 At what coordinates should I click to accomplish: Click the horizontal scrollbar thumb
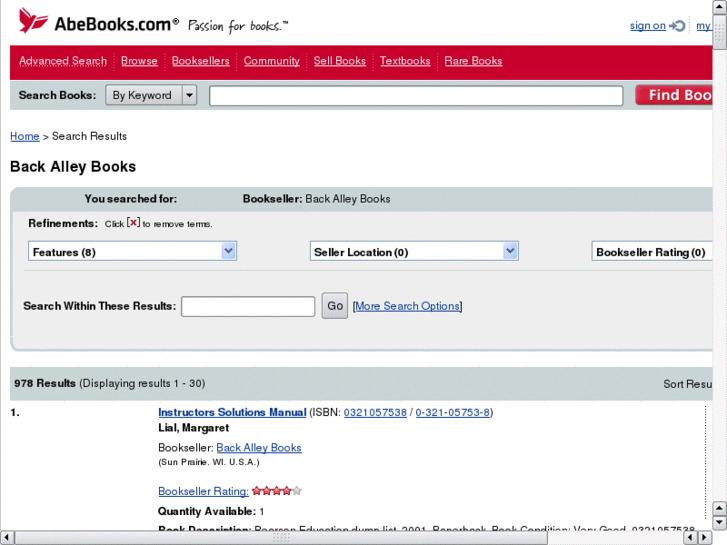(281, 538)
